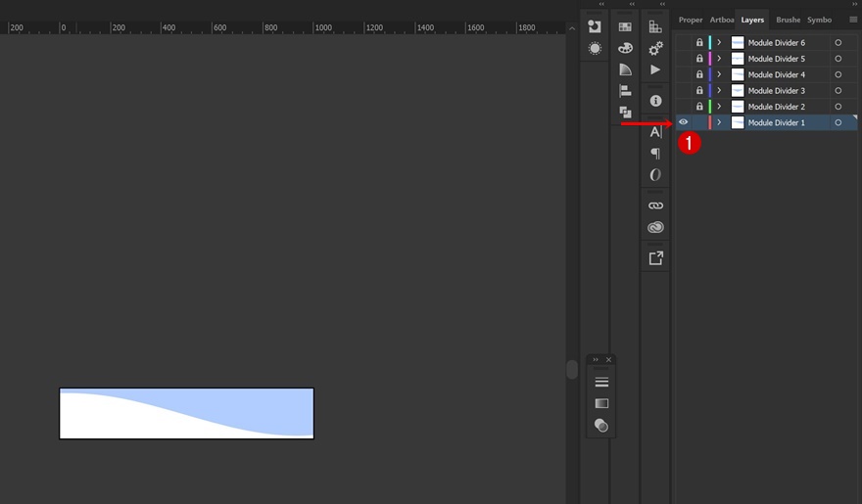Show the Module Divider 2 layer
Viewport: 862px width, 504px height.
point(684,106)
